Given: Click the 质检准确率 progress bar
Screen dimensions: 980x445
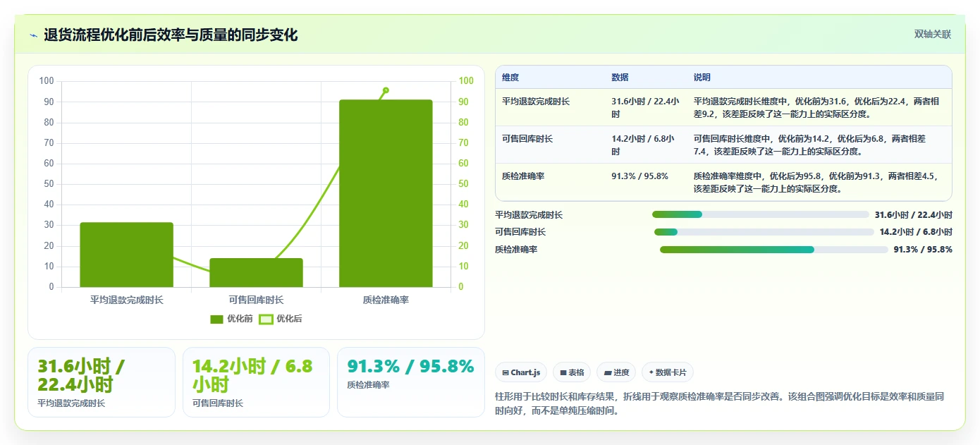Looking at the screenshot, I should 774,250.
